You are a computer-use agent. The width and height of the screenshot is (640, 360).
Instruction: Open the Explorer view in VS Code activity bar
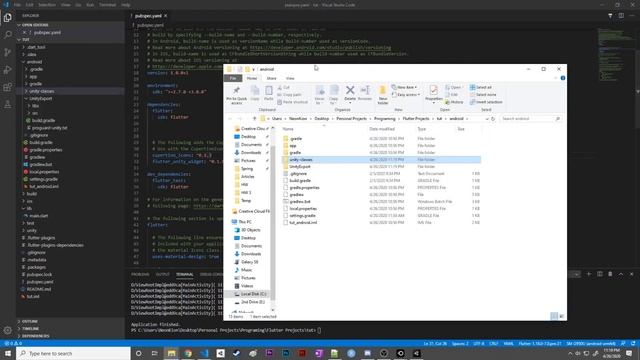(8, 18)
